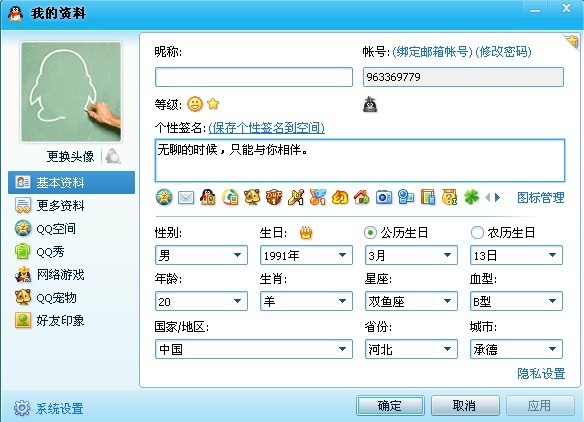Open the birth year dropdown showing 1991年
Viewport: 584px width, 422px height.
[x=306, y=255]
